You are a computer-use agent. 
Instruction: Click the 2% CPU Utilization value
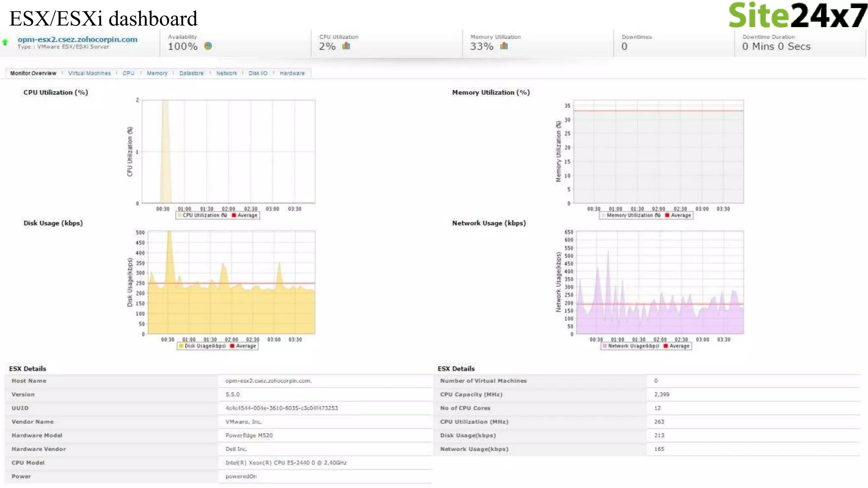(x=327, y=47)
